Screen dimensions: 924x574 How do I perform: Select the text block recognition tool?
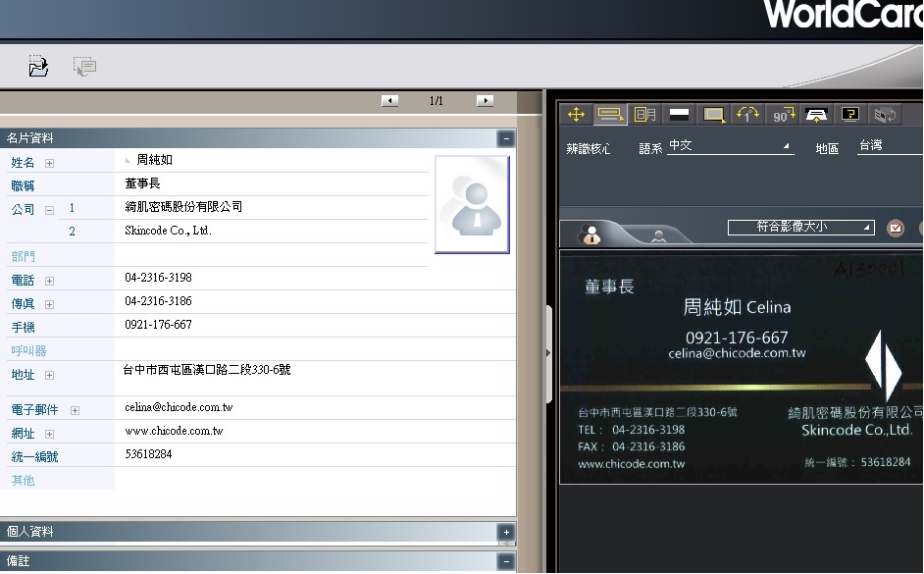click(644, 115)
